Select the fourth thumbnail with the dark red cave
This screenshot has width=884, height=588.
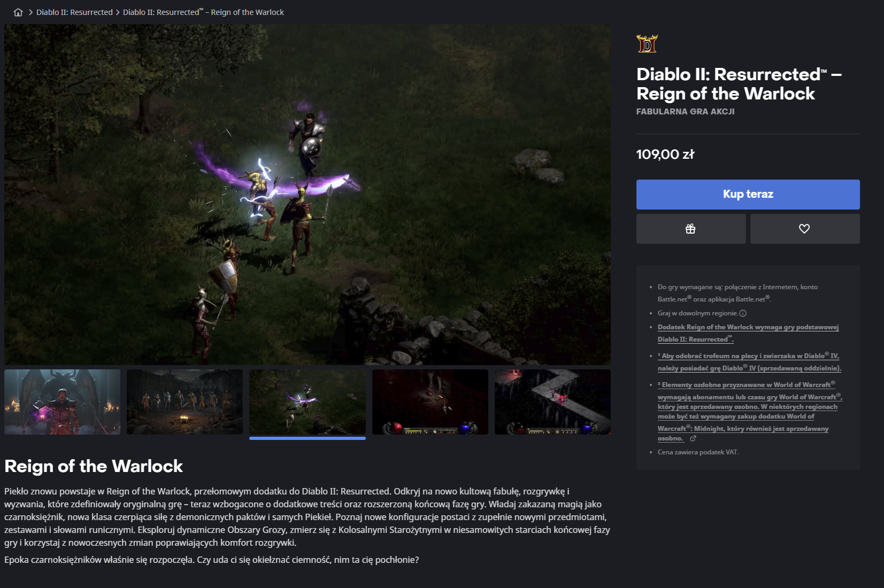[430, 402]
